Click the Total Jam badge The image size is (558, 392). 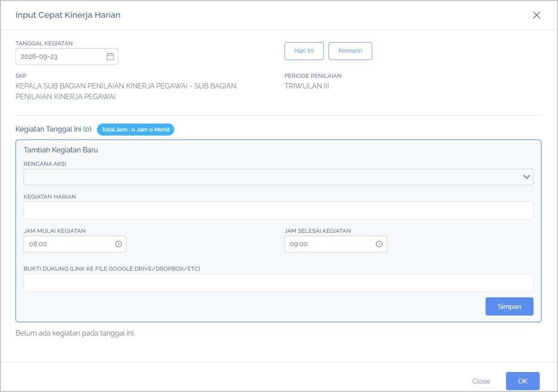pyautogui.click(x=136, y=129)
